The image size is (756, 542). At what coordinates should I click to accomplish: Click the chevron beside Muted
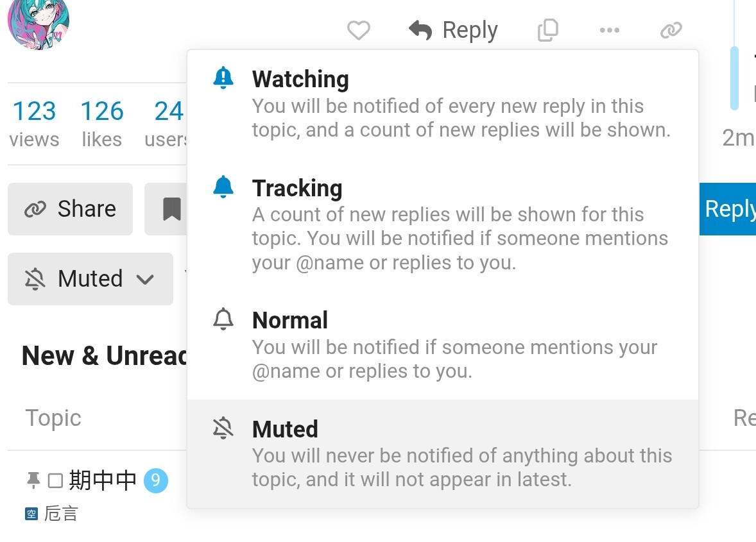click(x=146, y=280)
